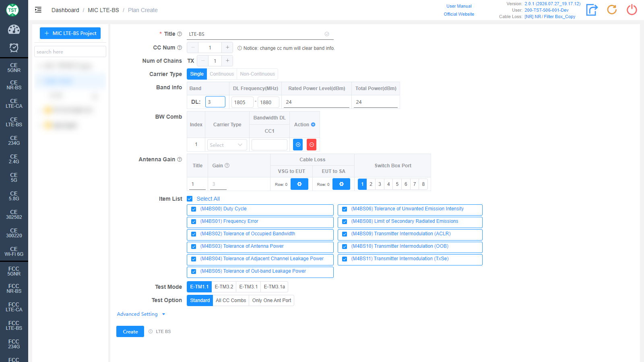Uncheck the Select All checkbox
The image size is (644, 362).
point(190,199)
